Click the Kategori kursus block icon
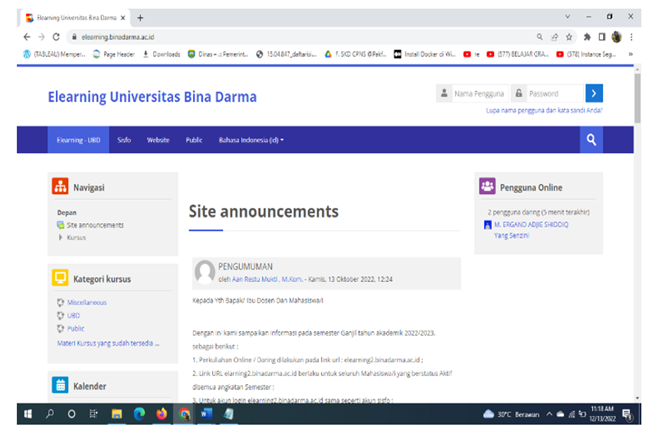This screenshot has height=431, width=649. [60, 278]
